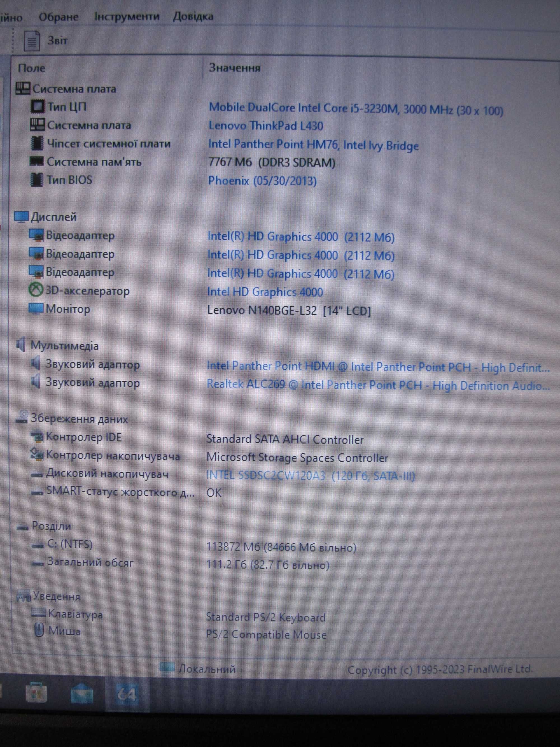The width and height of the screenshot is (560, 747).
Task: Click the Системна плата section header icon
Action: coord(23,89)
